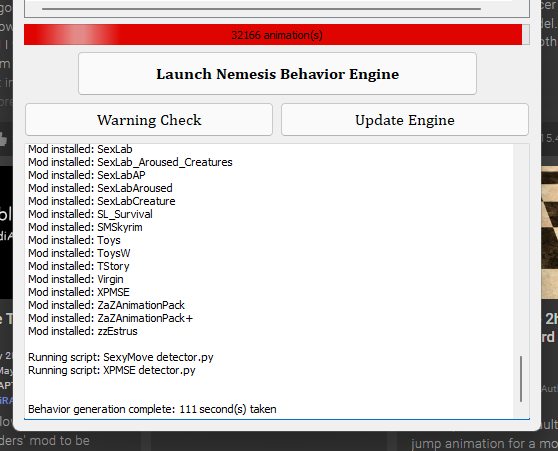Select log line 'Mod installed: ZaZAnimationPack+'
Screen dimensions: 558x451
111,318
